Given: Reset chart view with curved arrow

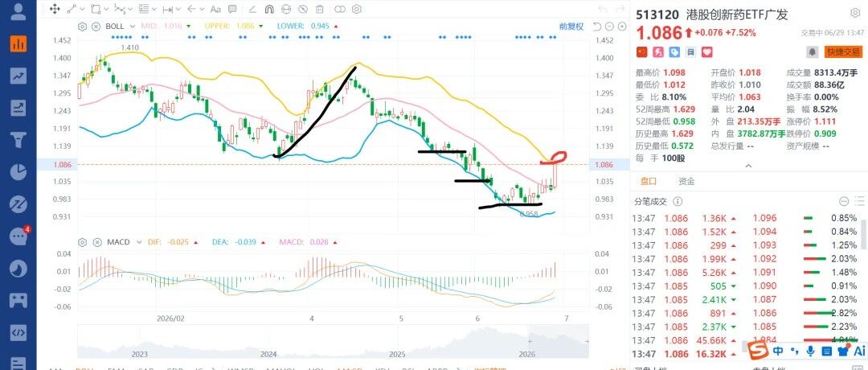Looking at the screenshot, I should tap(596, 26).
